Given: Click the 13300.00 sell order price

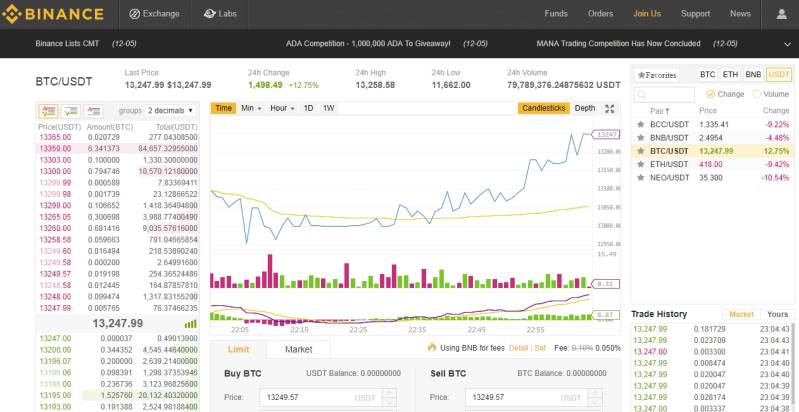Looking at the screenshot, I should coord(55,171).
